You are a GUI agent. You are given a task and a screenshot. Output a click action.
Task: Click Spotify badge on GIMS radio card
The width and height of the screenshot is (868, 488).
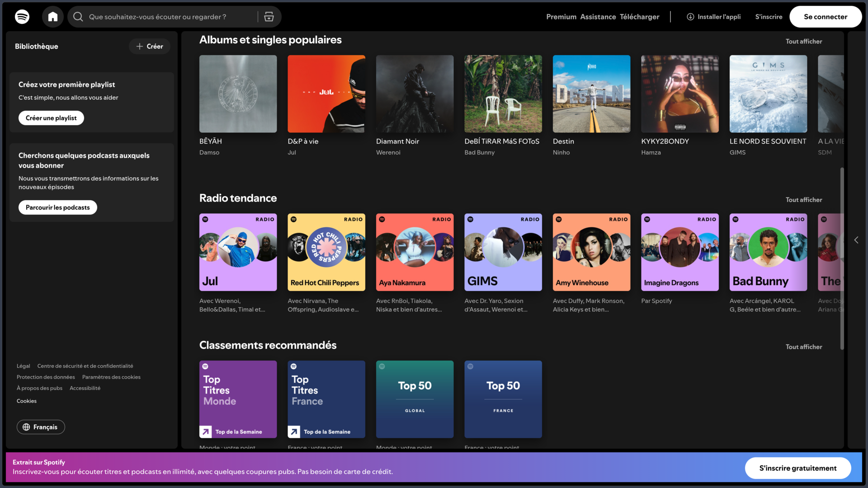(x=470, y=219)
